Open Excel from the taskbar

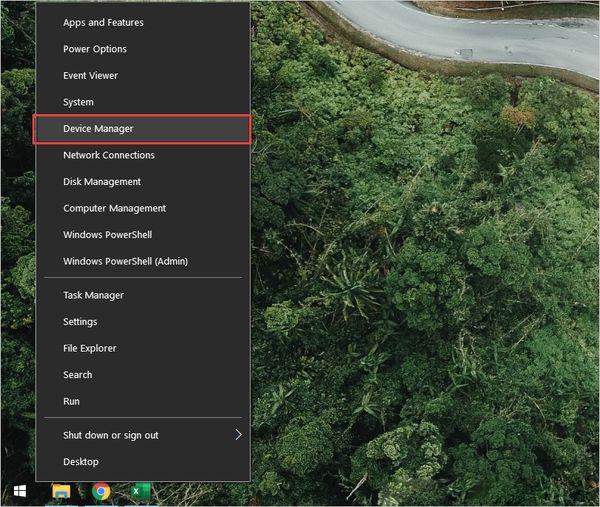click(x=136, y=492)
